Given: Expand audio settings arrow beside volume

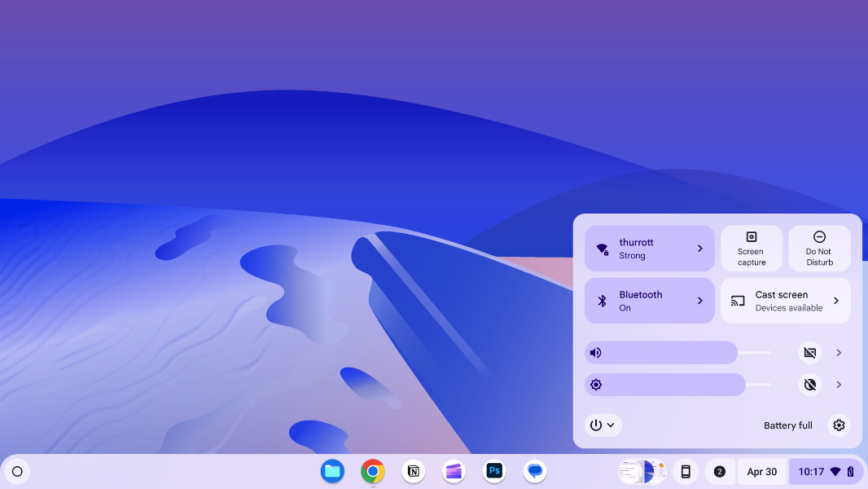Looking at the screenshot, I should [839, 353].
